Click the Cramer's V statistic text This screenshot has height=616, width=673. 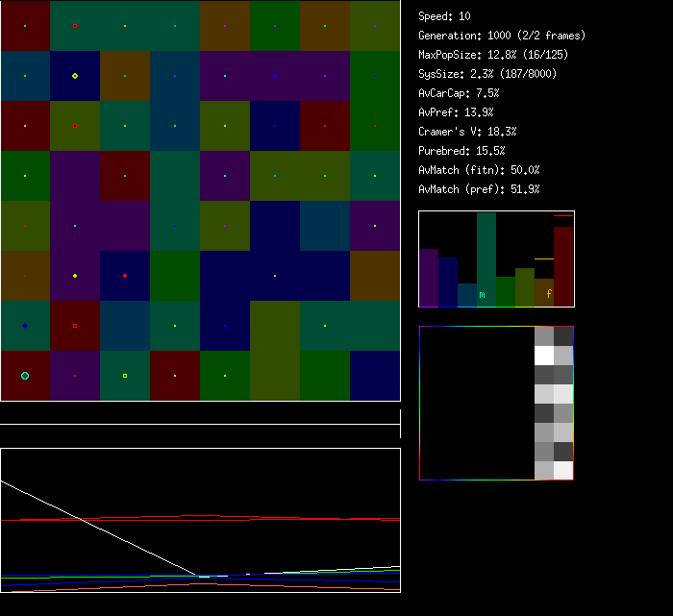(x=467, y=132)
